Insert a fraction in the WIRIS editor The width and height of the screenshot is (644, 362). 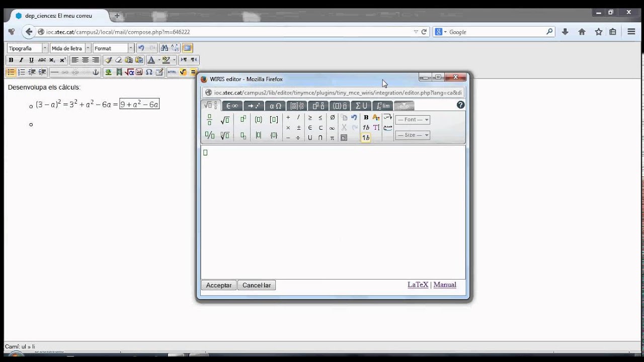coord(209,120)
